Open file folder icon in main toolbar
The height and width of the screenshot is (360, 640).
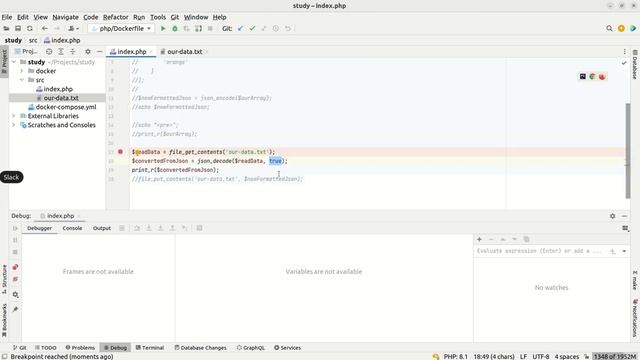[6, 29]
